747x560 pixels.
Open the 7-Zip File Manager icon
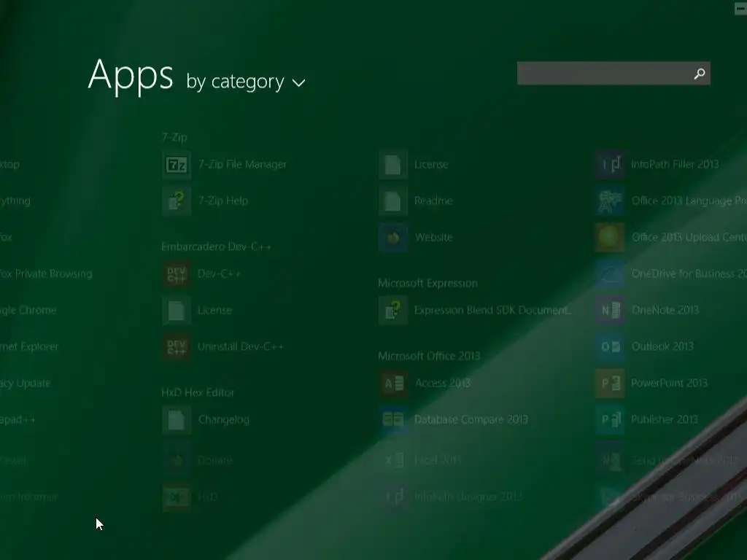point(177,165)
